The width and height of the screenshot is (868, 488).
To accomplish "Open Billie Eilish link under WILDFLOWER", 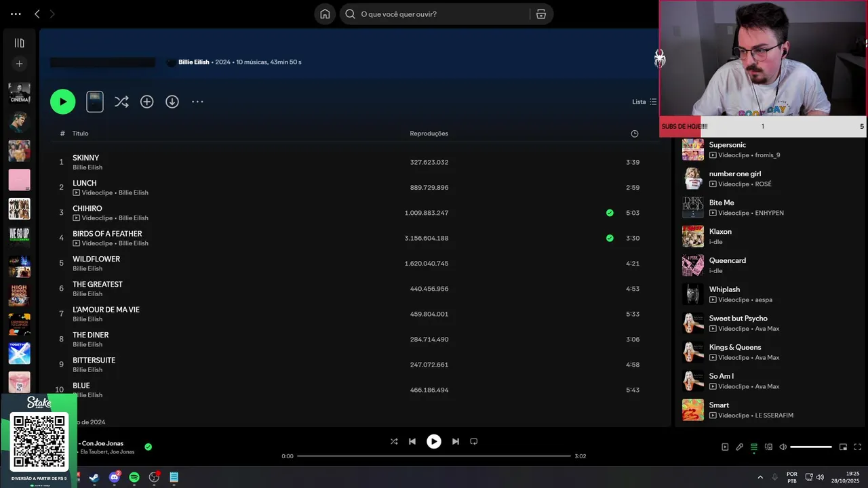I will click(x=87, y=268).
